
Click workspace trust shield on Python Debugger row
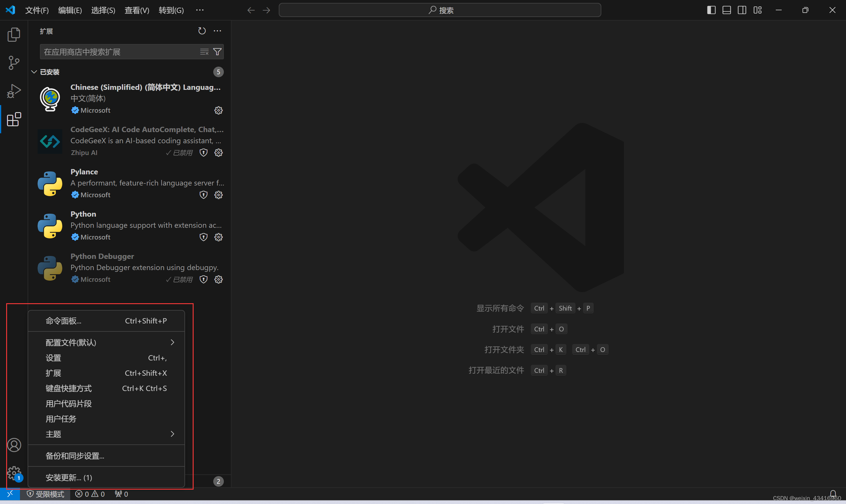click(204, 279)
